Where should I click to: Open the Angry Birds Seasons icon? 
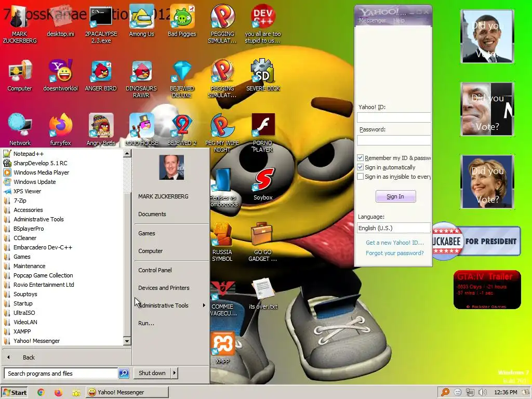[101, 130]
